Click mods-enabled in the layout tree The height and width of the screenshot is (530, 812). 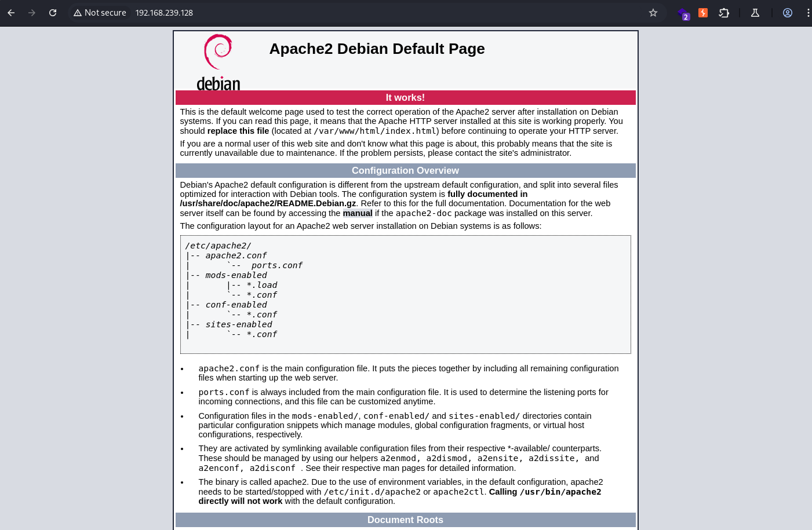click(x=236, y=275)
